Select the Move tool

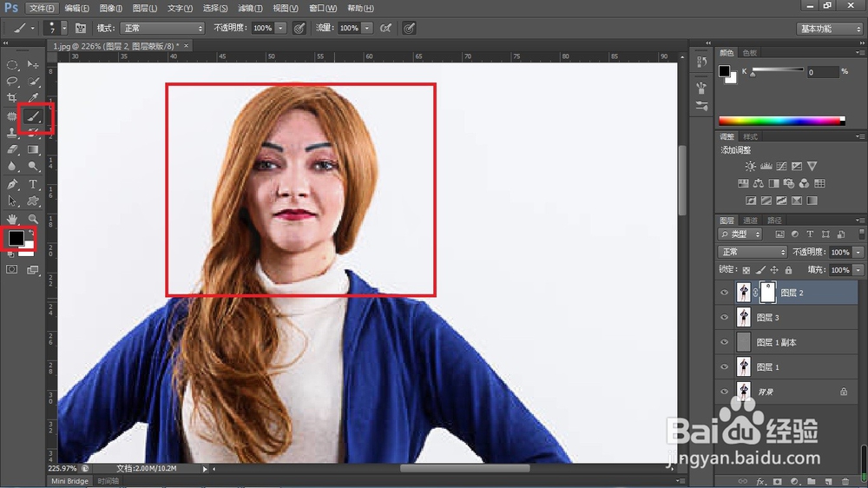[33, 65]
